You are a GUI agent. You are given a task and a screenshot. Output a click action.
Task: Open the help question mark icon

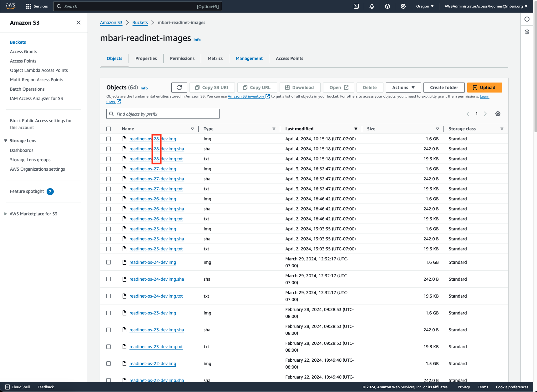coord(388,6)
